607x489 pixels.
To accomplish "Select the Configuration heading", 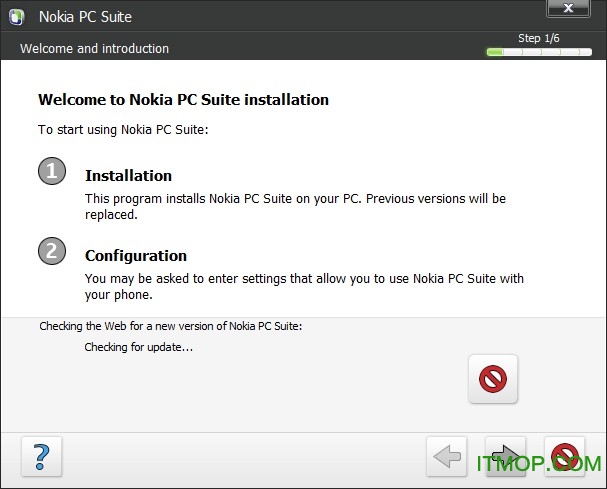I will 136,256.
